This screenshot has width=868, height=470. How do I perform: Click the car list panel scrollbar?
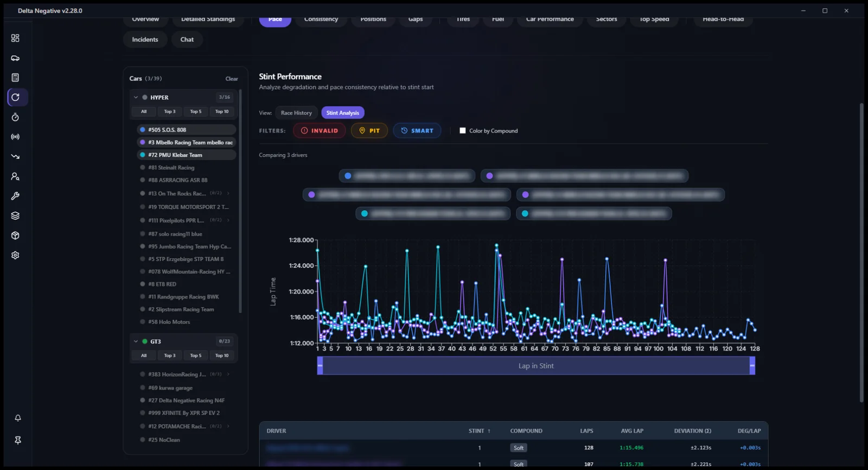click(x=240, y=201)
